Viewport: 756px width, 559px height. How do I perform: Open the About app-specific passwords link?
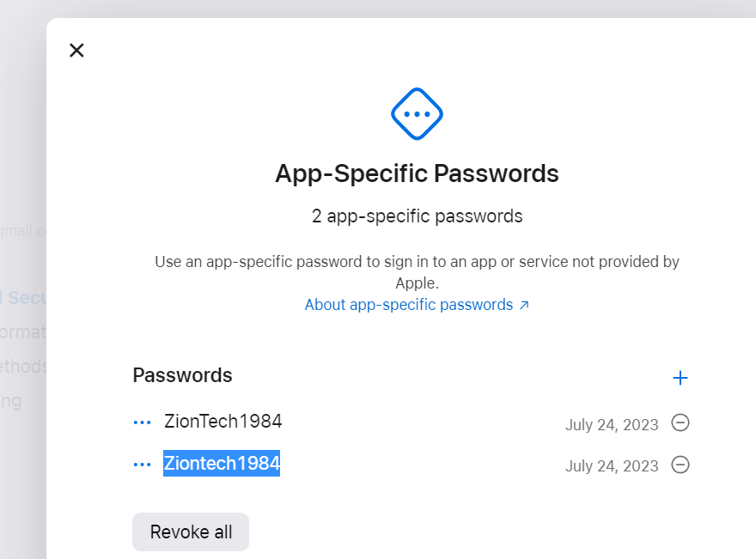pyautogui.click(x=417, y=305)
